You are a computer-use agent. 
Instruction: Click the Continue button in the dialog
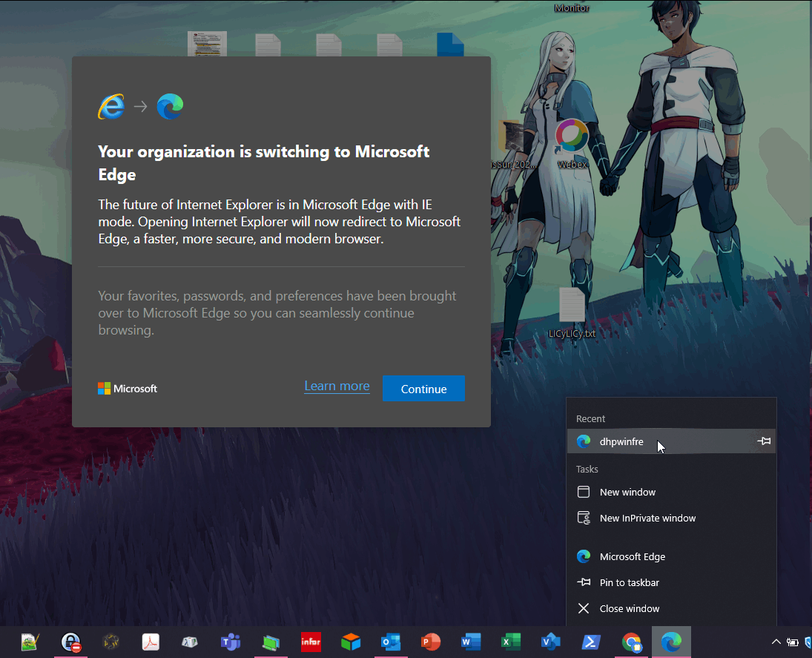click(423, 389)
